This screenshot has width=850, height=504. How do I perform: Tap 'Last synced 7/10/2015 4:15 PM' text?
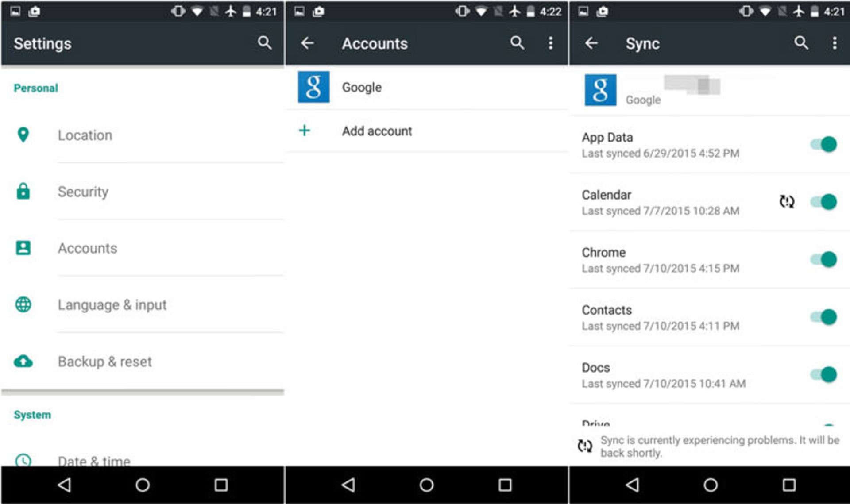(660, 268)
